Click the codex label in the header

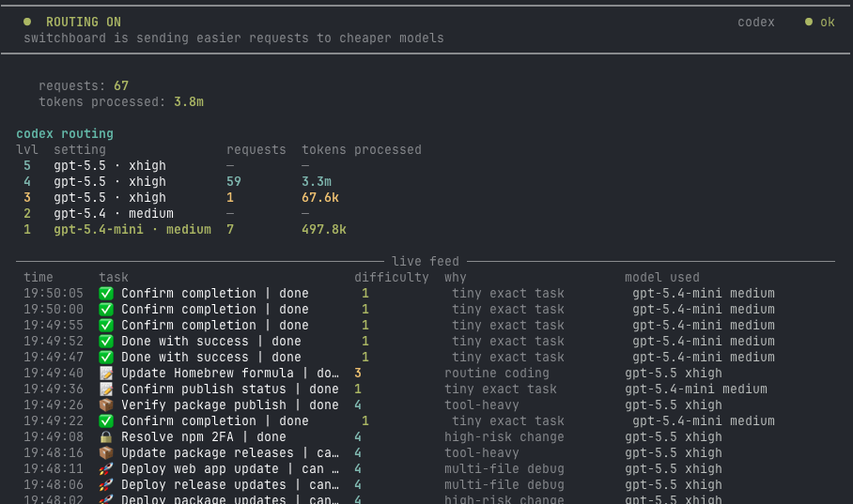(755, 22)
